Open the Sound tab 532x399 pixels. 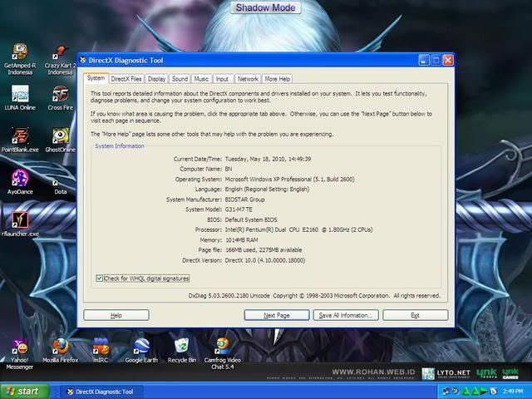tap(180, 79)
